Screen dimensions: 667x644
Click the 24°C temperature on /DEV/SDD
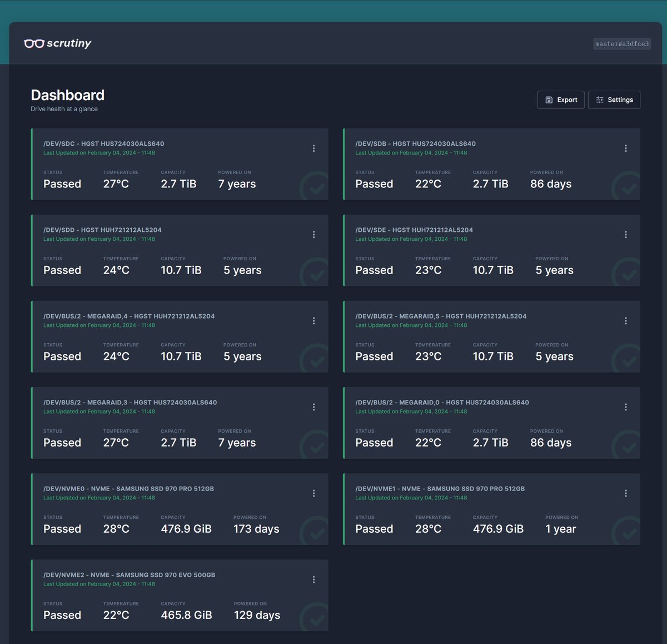coord(116,270)
